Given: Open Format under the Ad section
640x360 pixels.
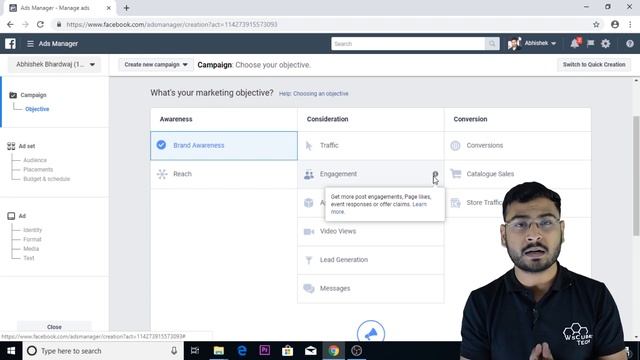Looking at the screenshot, I should point(32,239).
